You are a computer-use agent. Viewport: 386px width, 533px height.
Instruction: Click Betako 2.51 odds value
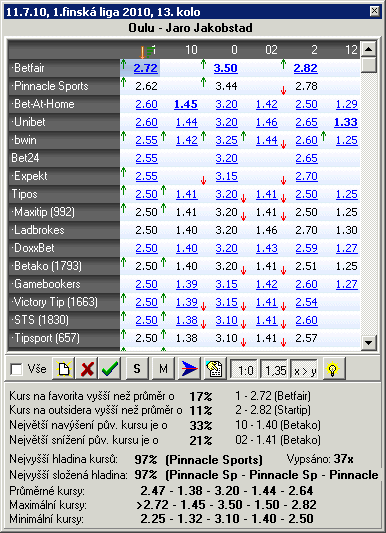pos(306,266)
